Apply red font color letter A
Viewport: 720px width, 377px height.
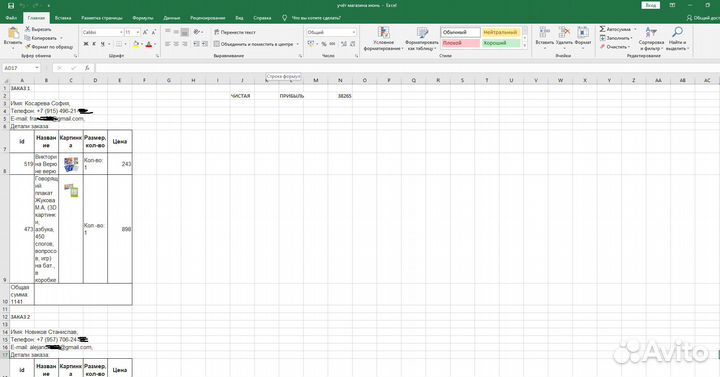(x=148, y=44)
